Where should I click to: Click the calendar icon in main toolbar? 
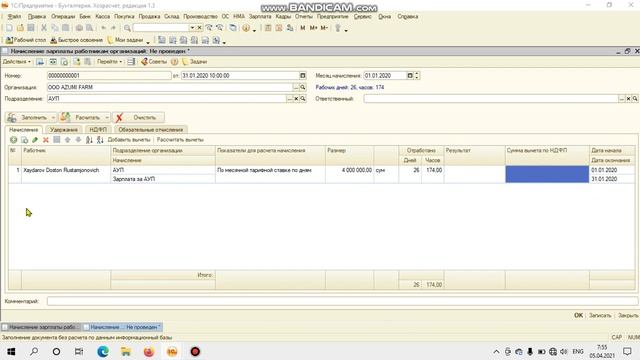[x=279, y=28]
